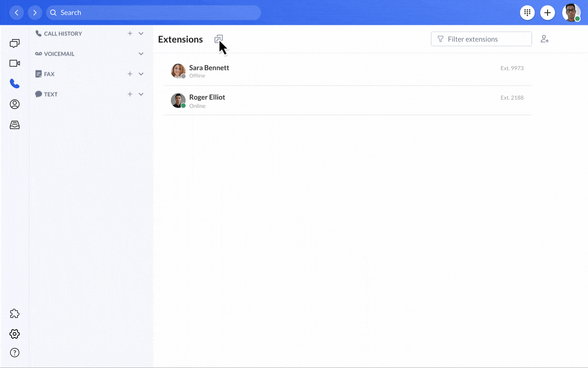Open the dial pad button
The height and width of the screenshot is (368, 588).
point(527,13)
